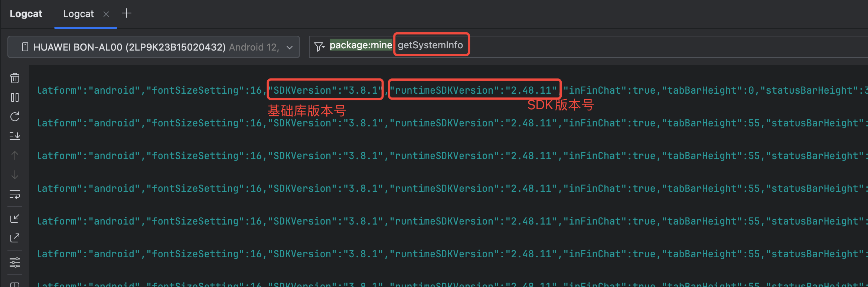The width and height of the screenshot is (868, 287).
Task: Open logcat formatting options
Action: pos(15,262)
